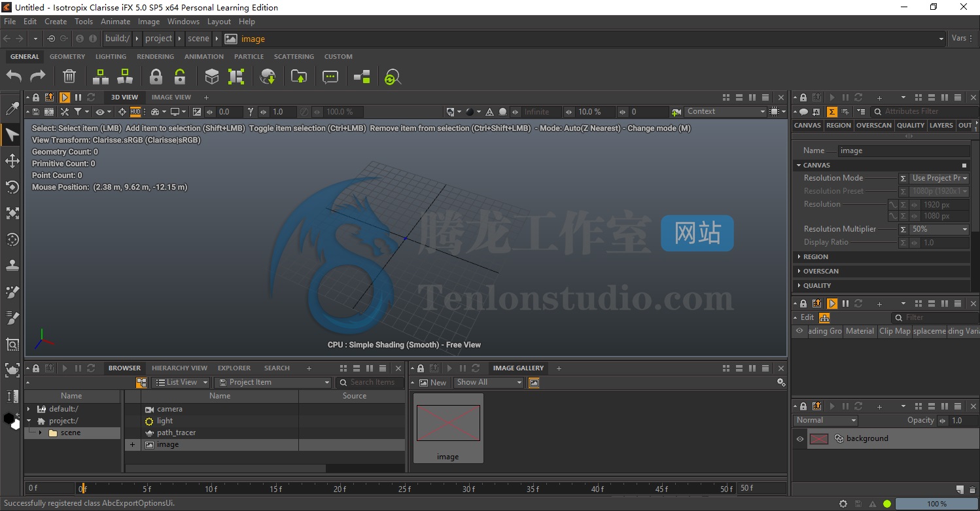Toggle the Image Gallery panel lock
The width and height of the screenshot is (980, 511).
tap(420, 368)
